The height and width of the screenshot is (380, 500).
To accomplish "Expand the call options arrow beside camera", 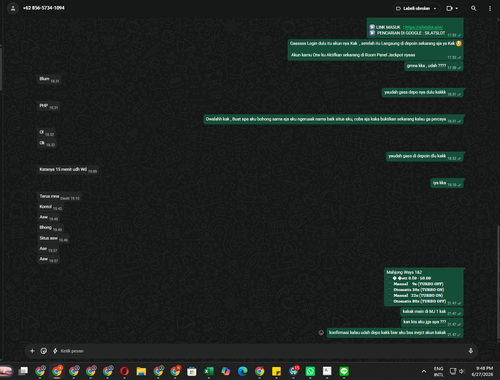I will point(457,8).
